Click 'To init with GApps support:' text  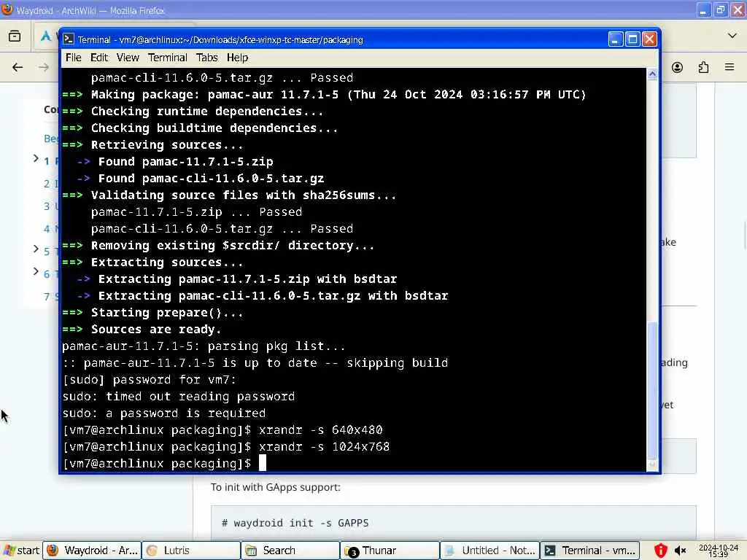click(275, 487)
